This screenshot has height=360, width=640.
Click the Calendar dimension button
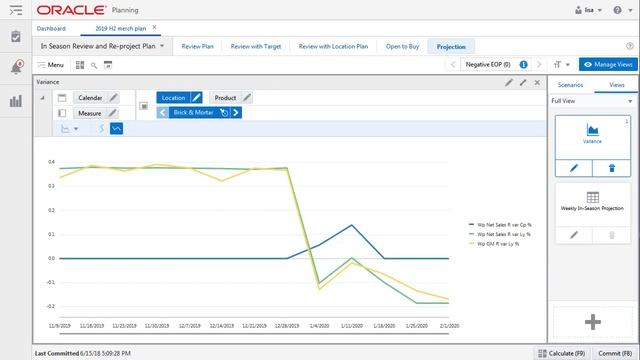click(x=90, y=98)
